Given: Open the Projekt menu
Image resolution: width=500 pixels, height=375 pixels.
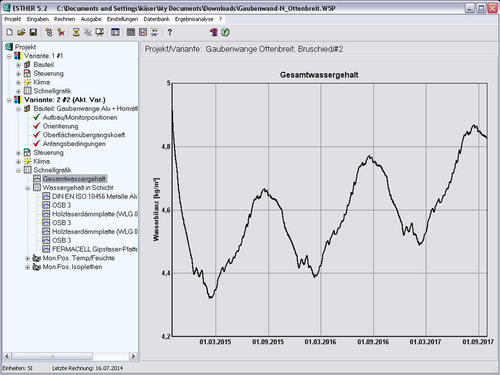Looking at the screenshot, I should click(x=13, y=19).
